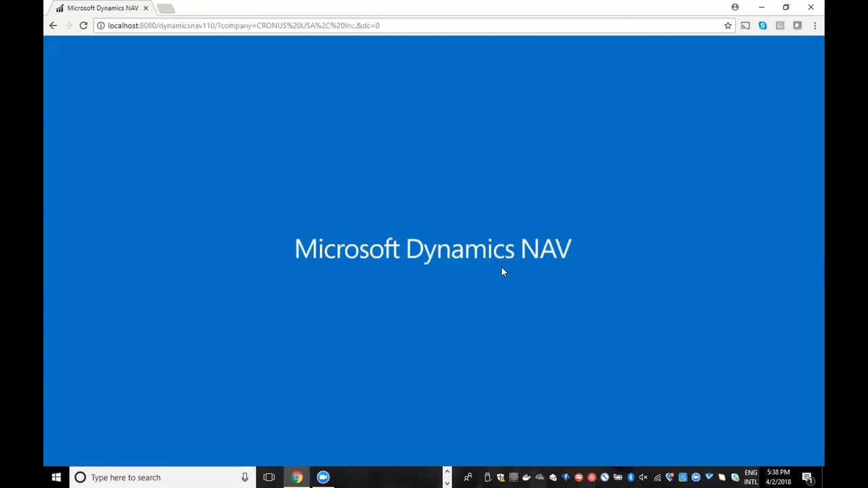Open the Bluetooth tray icon
The width and height of the screenshot is (868, 488).
point(631,477)
